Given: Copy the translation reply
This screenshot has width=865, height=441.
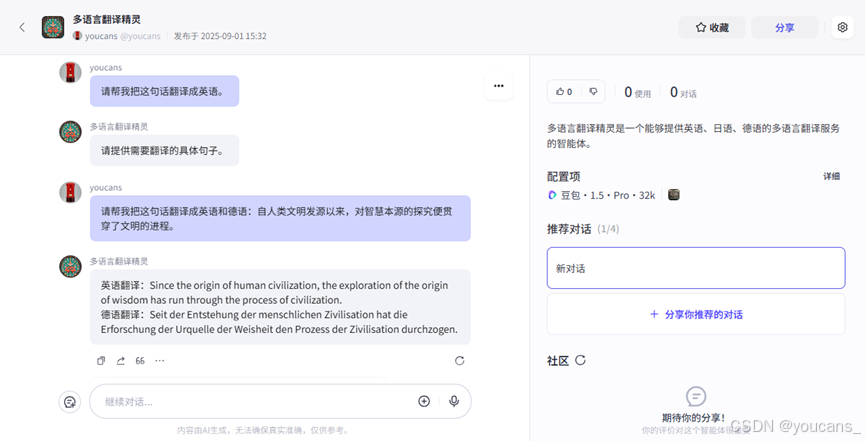Looking at the screenshot, I should (x=101, y=360).
